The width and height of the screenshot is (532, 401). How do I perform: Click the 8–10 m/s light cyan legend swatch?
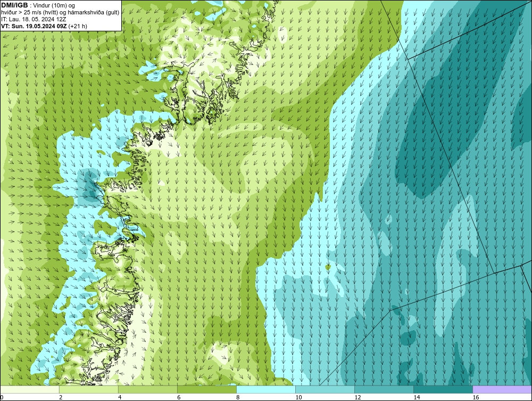point(266,389)
